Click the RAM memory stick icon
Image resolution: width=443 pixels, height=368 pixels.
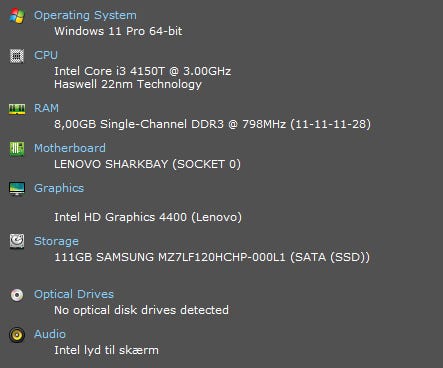(x=17, y=109)
